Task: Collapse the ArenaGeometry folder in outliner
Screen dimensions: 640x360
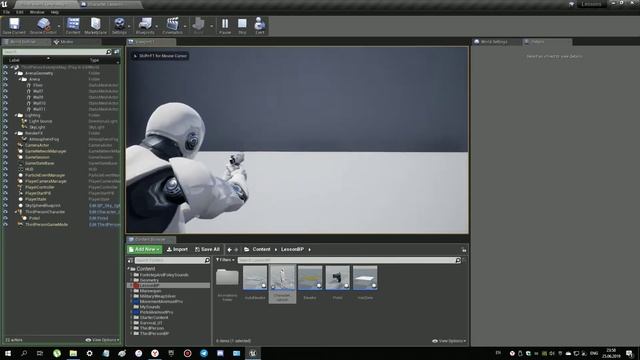Action: tap(16, 73)
